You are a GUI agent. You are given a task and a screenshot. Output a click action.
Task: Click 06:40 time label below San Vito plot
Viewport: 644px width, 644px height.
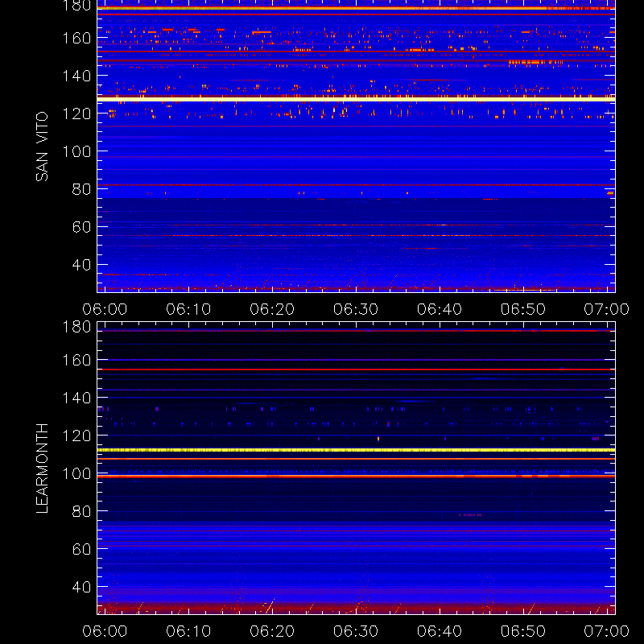pos(440,309)
